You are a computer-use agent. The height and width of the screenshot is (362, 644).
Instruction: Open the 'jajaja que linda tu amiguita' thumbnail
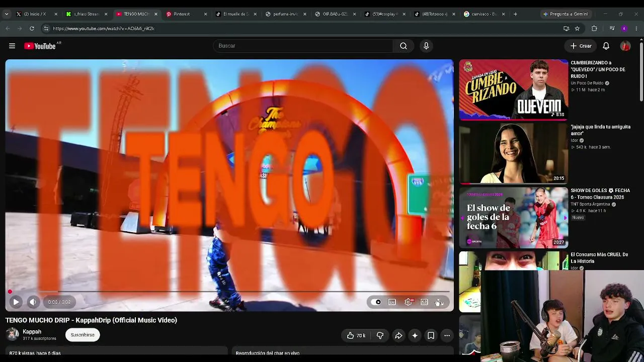(513, 153)
